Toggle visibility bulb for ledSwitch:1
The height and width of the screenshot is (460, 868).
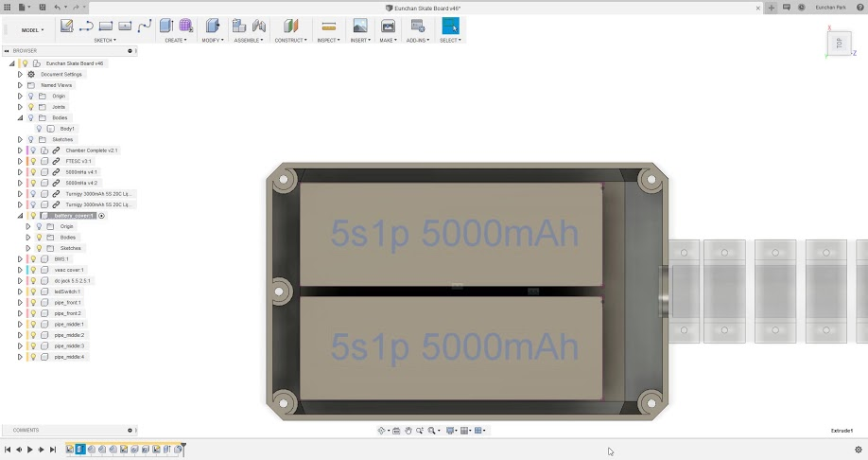click(33, 292)
